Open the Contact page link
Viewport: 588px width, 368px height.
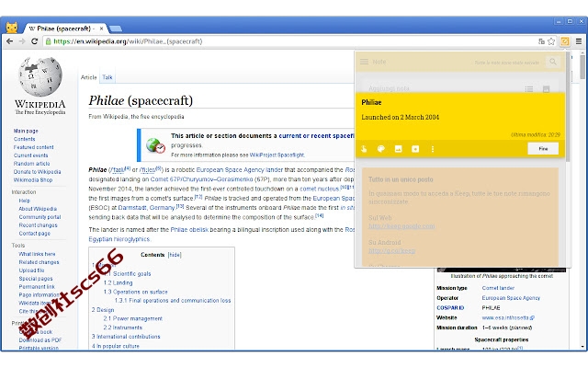pos(35,233)
